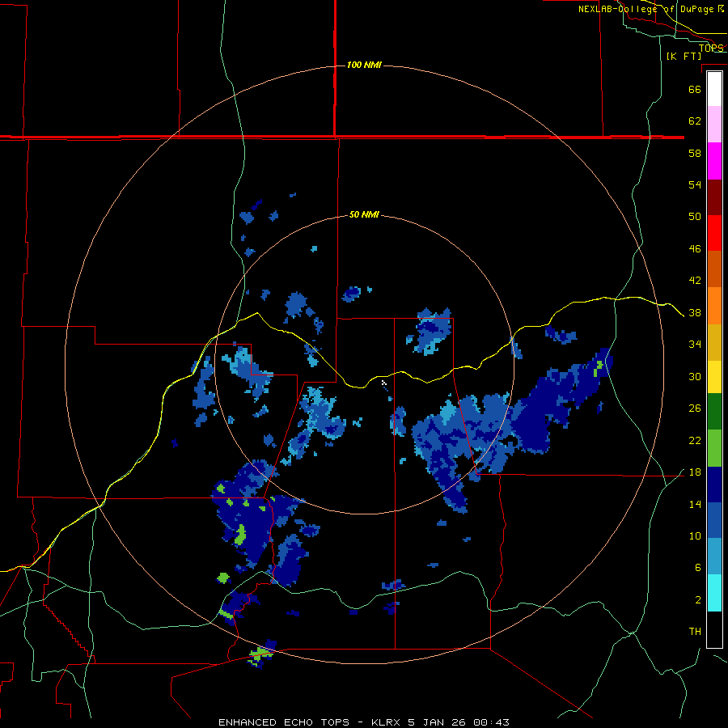Click the 18 value on the legend
The height and width of the screenshot is (728, 728).
[x=695, y=472]
